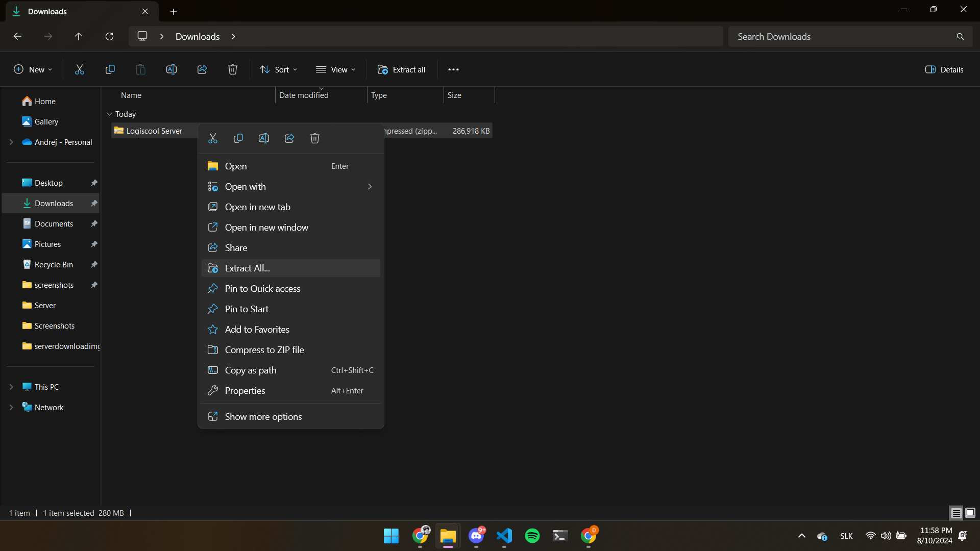Add a new File Explorer tab
This screenshot has width=980, height=551.
(x=174, y=11)
